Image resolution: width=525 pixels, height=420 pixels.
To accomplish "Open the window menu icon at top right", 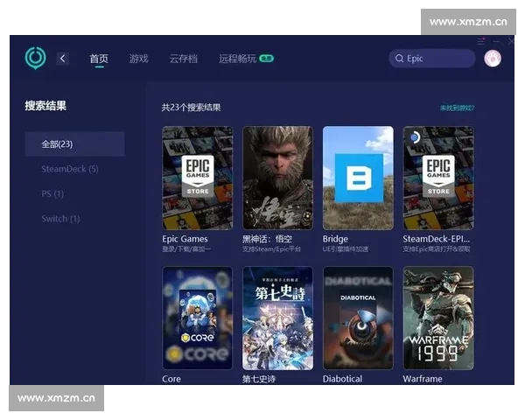I will 480,41.
